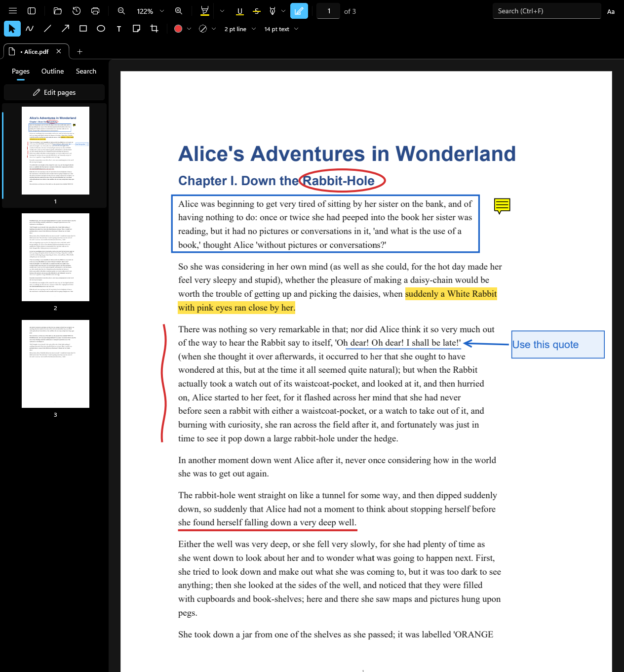Select the ink pen tool
This screenshot has height=672, width=624.
pos(273,11)
